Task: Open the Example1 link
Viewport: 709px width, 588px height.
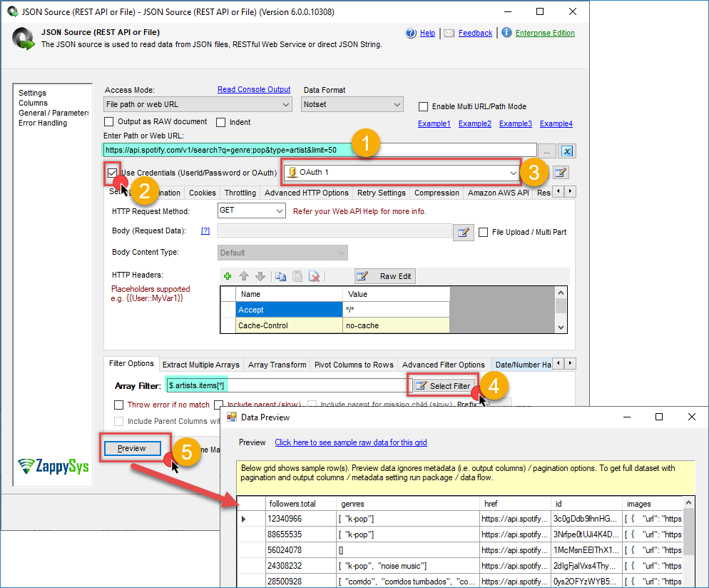Action: [434, 123]
